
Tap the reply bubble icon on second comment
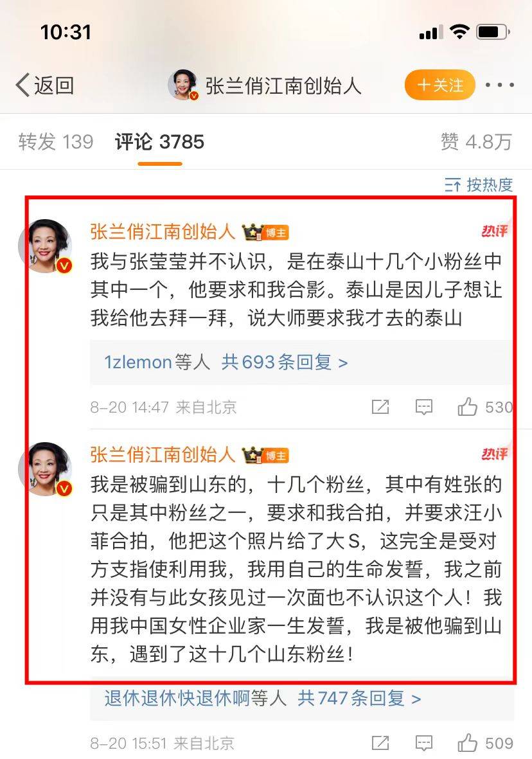(x=423, y=743)
